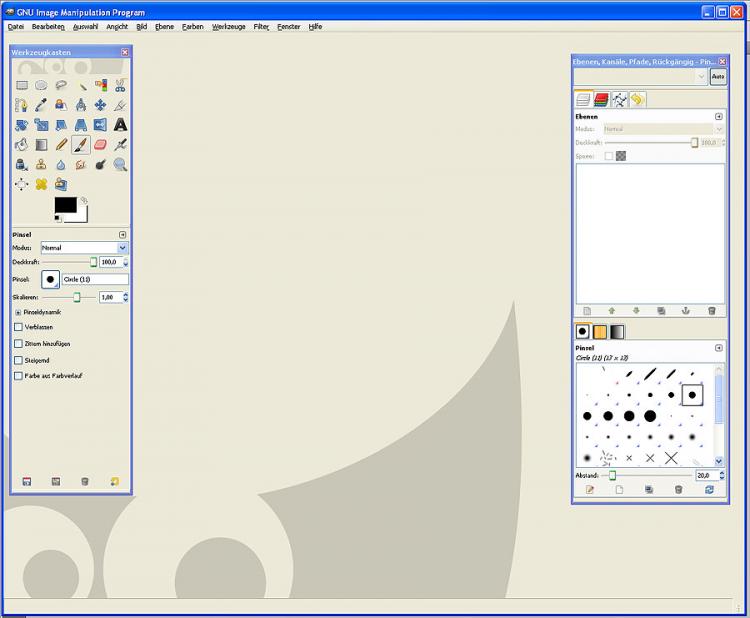The width and height of the screenshot is (750, 618).
Task: Select the Eraser tool
Action: [x=100, y=145]
